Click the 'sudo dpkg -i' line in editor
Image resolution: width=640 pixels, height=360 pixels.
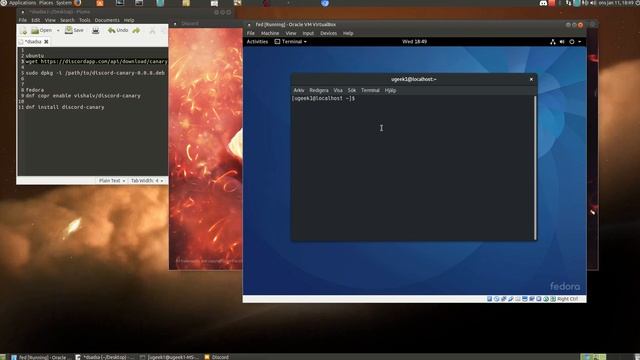95,73
